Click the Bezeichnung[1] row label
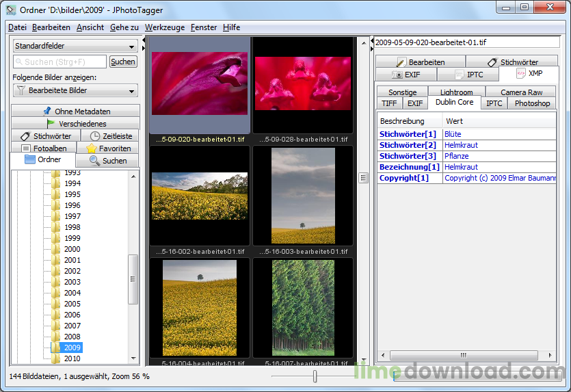Screen dimensions: 571x392 tap(410, 167)
